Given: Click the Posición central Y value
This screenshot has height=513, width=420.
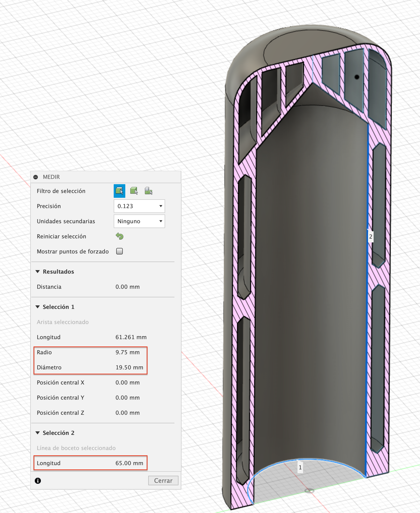Looking at the screenshot, I should (x=128, y=398).
